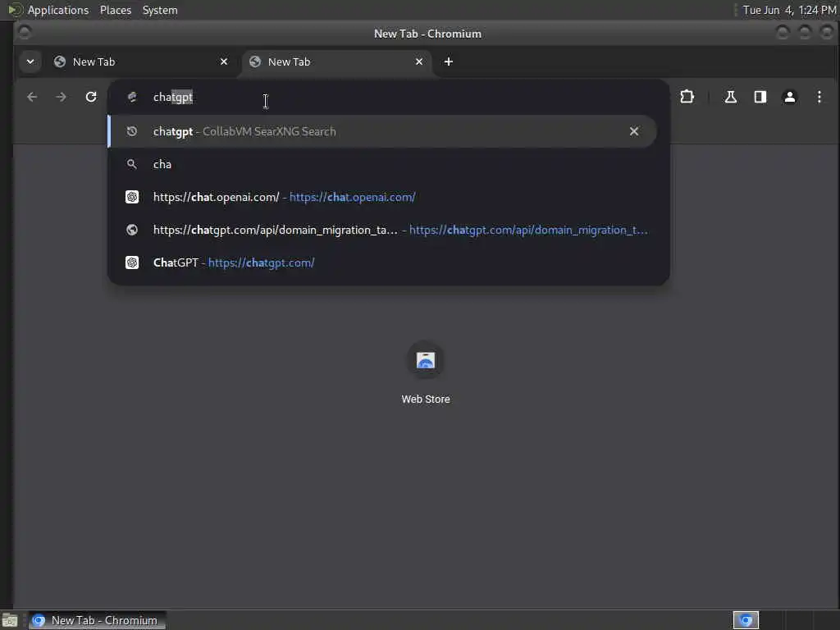
Task: Open the System menu
Action: click(160, 10)
